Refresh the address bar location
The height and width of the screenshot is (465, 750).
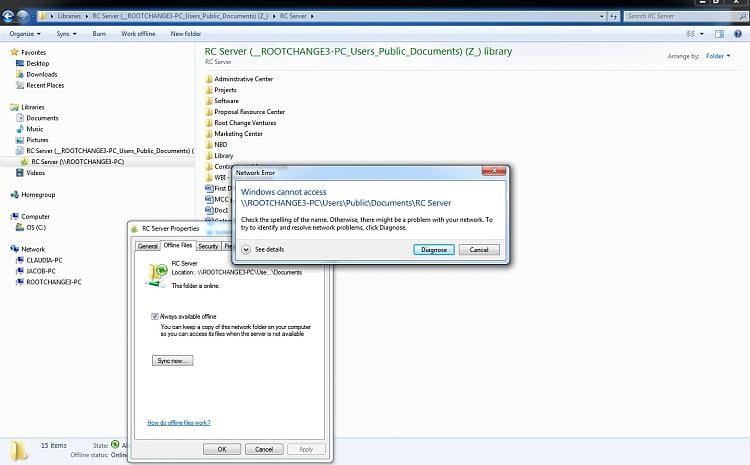point(614,16)
